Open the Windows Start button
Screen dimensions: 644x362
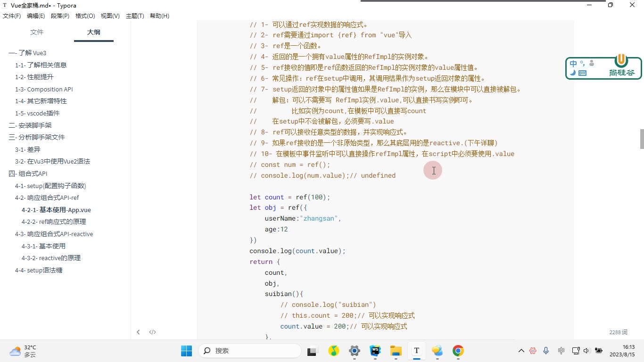pos(186,351)
